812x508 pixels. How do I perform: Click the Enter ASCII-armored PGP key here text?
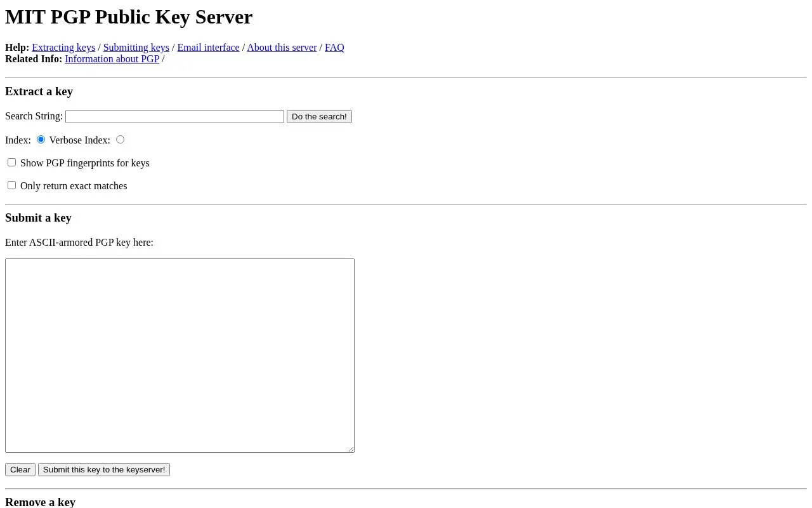(x=79, y=243)
